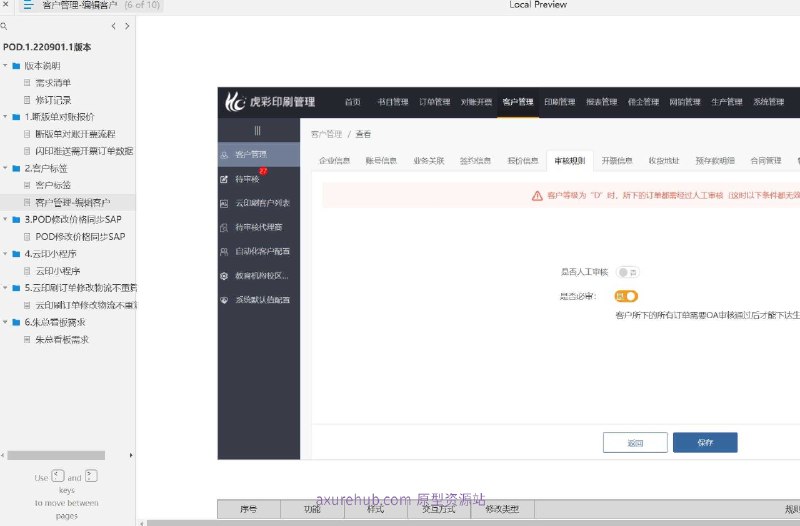Collapse the 5.云印刷订单修改物流 folder
The image size is (800, 526).
tap(5, 288)
